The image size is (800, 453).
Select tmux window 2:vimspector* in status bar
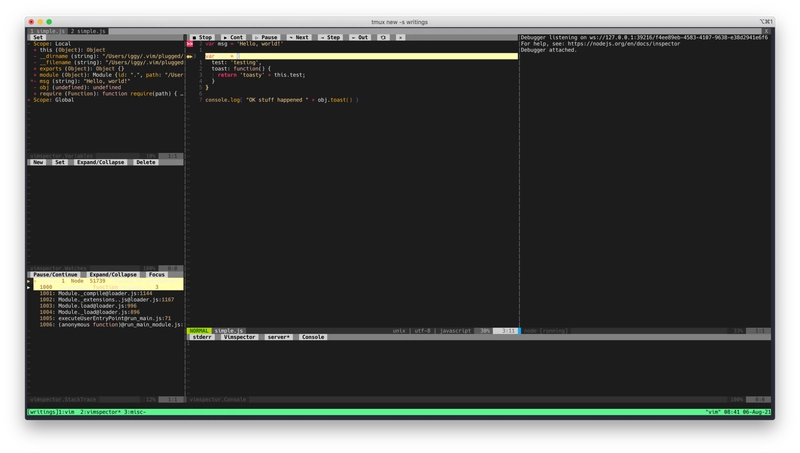point(101,412)
